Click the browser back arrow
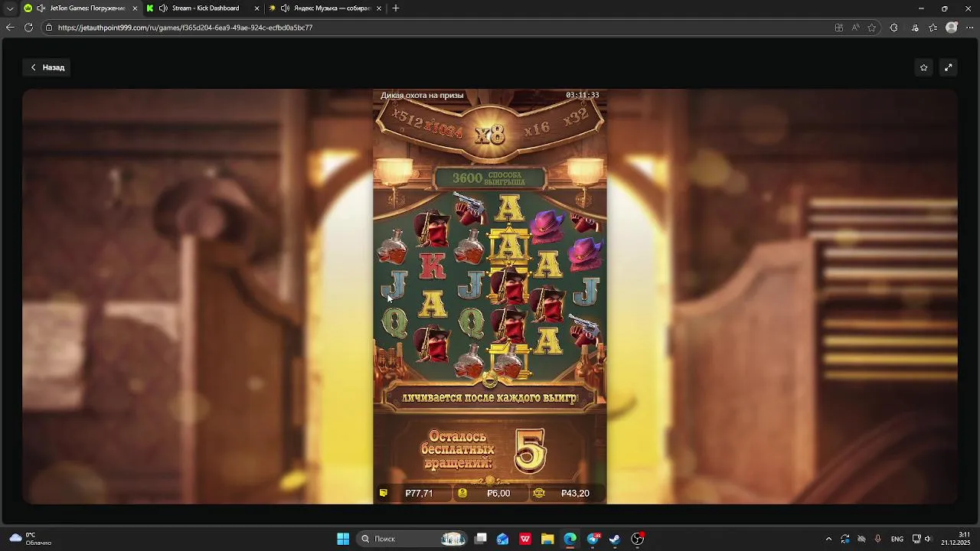Viewport: 980px width, 551px height. pos(10,28)
